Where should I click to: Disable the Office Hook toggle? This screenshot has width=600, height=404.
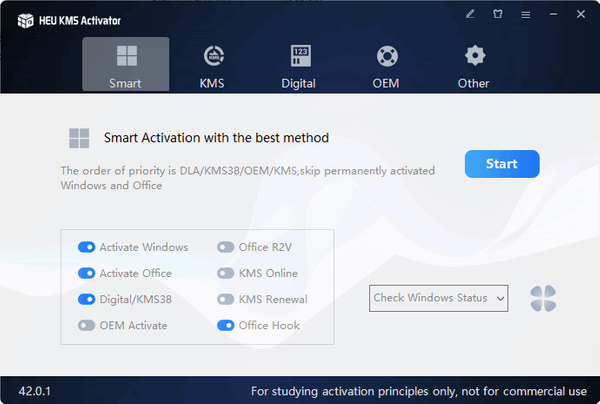tap(225, 326)
